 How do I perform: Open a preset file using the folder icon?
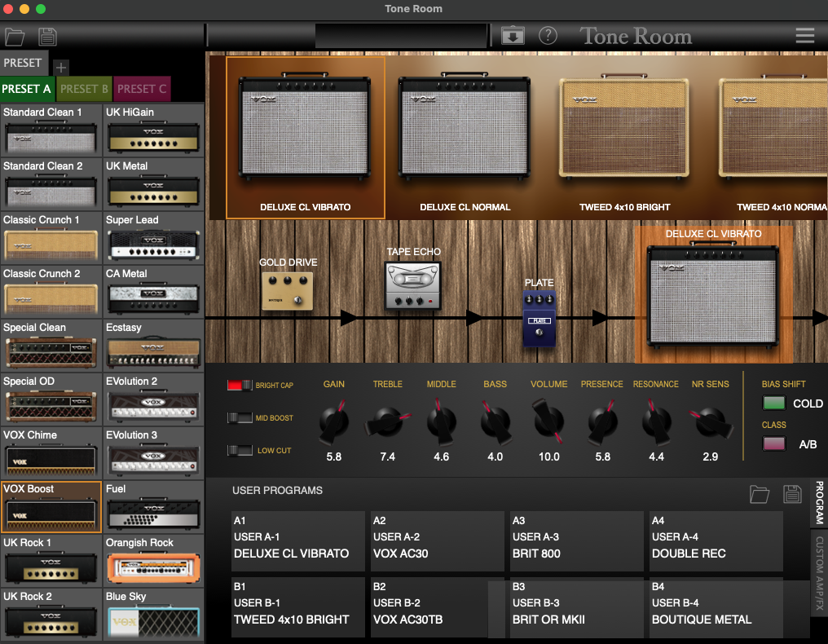click(x=15, y=36)
